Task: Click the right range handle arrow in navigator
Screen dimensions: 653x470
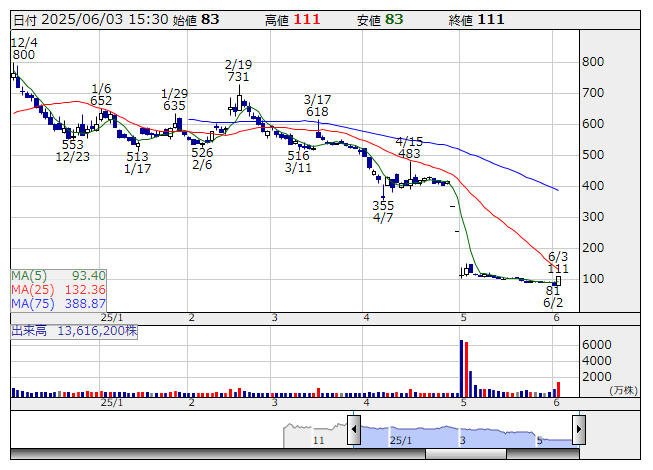Action: pyautogui.click(x=579, y=429)
